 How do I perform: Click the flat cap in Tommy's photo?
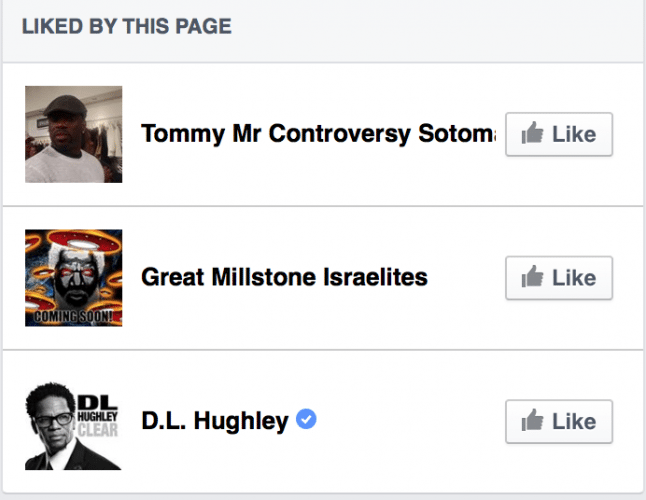click(x=70, y=101)
